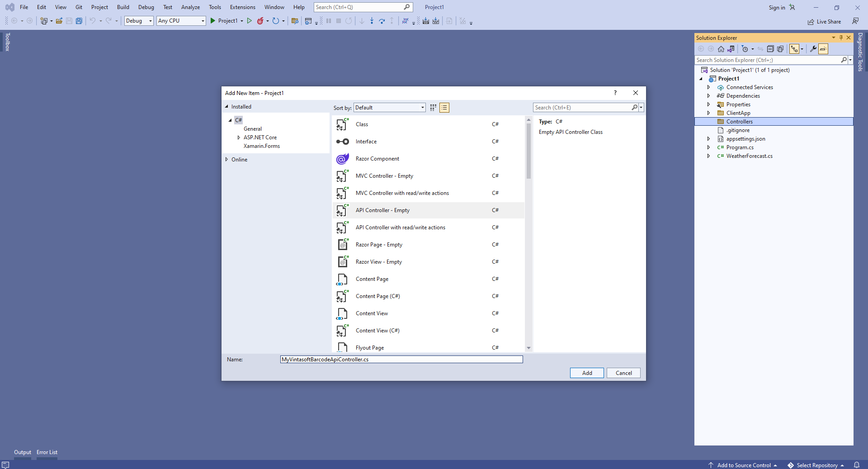Switch dialog to small icons view
The image size is (868, 469).
(433, 108)
